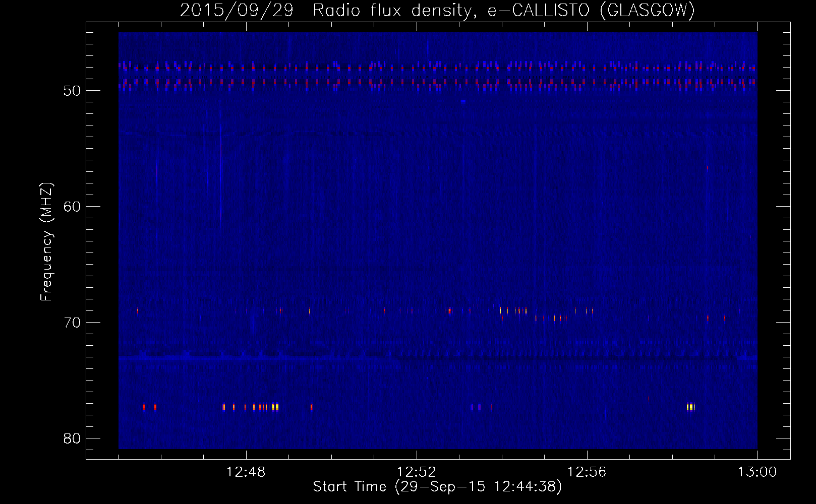
Task: Click the '60' frequency tick label
Action: 72,207
